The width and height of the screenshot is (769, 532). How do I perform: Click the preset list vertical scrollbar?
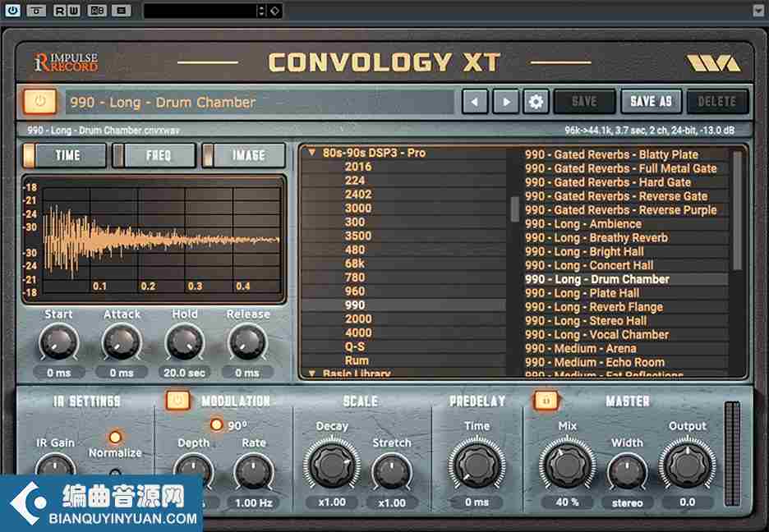[x=737, y=211]
